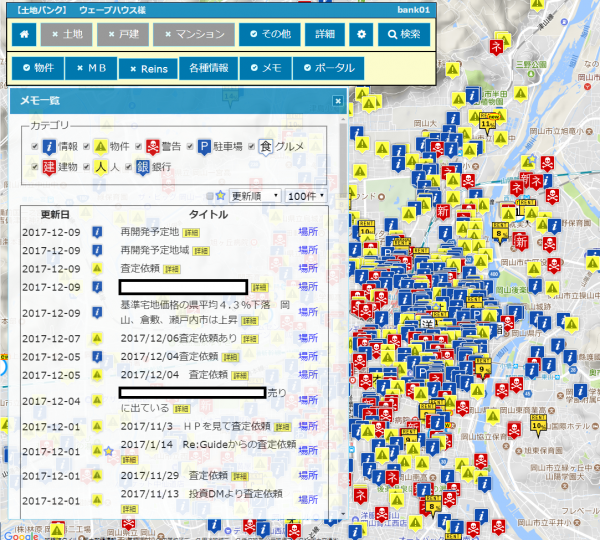Click the red 新 marker beside the ネ marker on the map
The width and height of the screenshot is (600, 540).
pos(527,179)
